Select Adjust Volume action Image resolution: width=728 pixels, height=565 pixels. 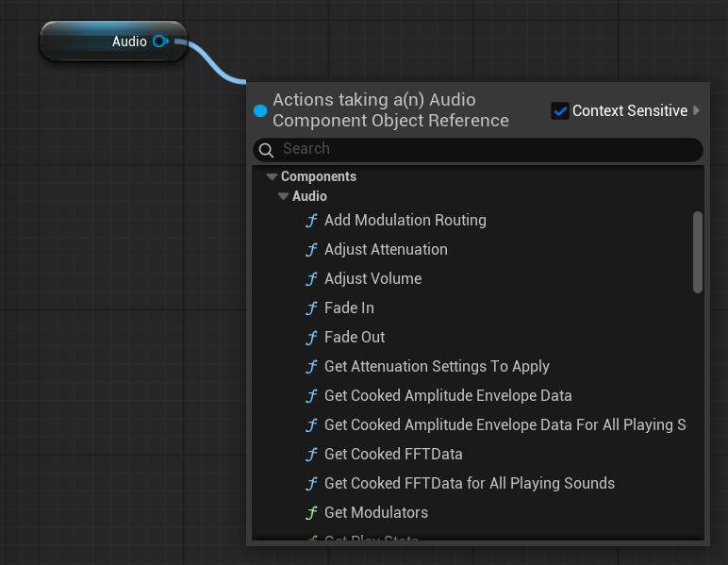(372, 279)
